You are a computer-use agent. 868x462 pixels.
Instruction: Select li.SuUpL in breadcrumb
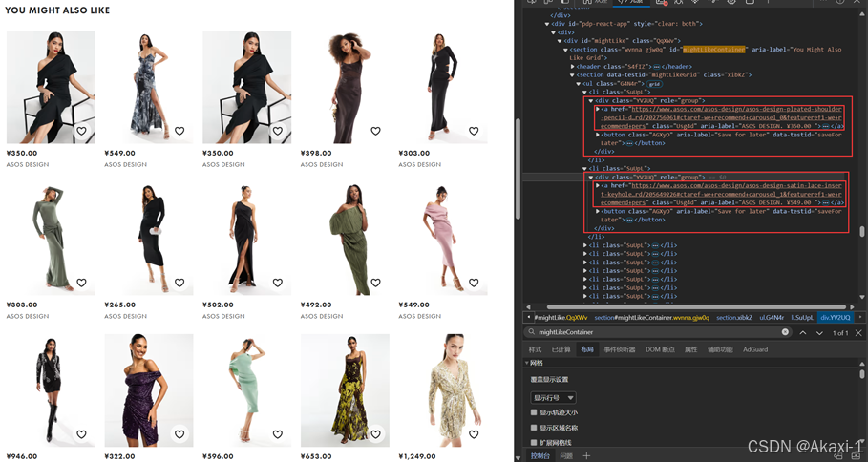(x=801, y=318)
